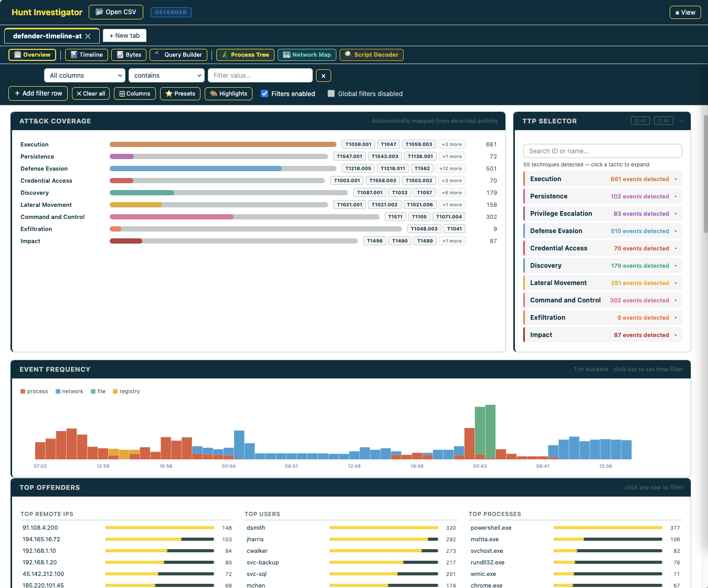Add a new filter row
708x588 pixels.
click(38, 93)
